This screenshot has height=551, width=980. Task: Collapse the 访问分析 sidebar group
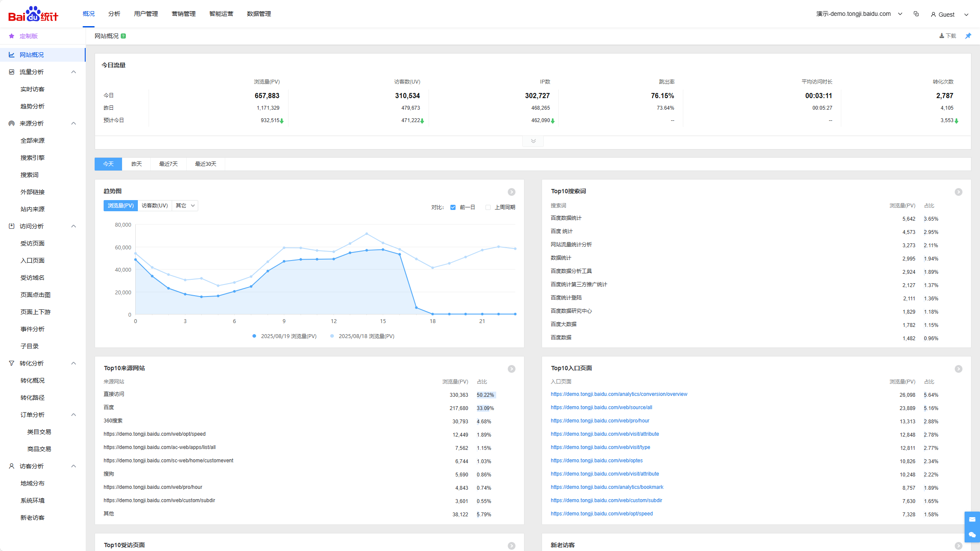pos(74,226)
